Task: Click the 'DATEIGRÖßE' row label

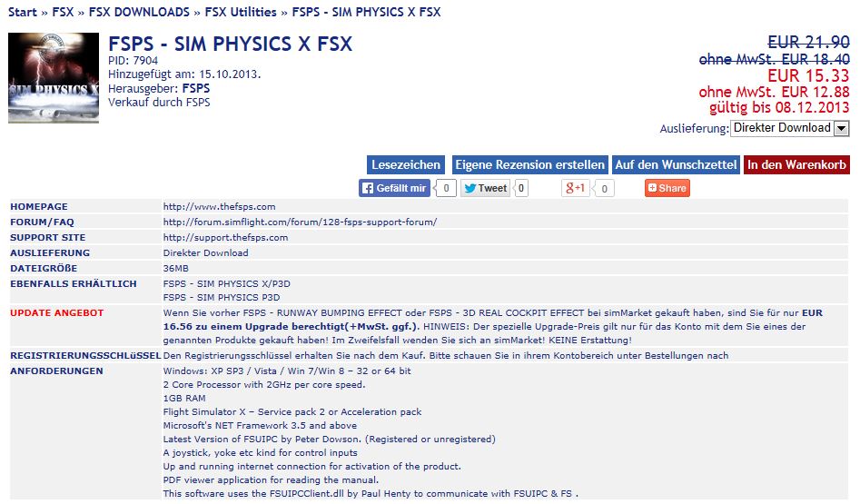Action: 44,268
